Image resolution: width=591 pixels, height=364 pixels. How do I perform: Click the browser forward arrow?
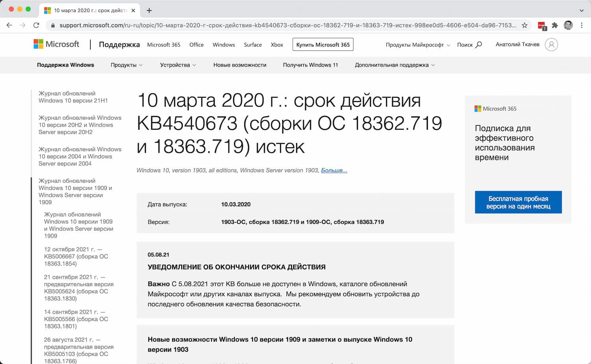23,25
